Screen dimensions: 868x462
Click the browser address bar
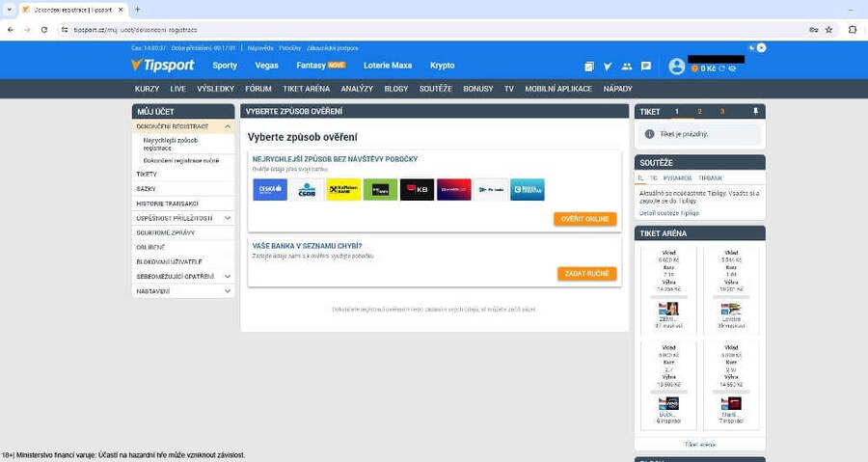point(432,30)
